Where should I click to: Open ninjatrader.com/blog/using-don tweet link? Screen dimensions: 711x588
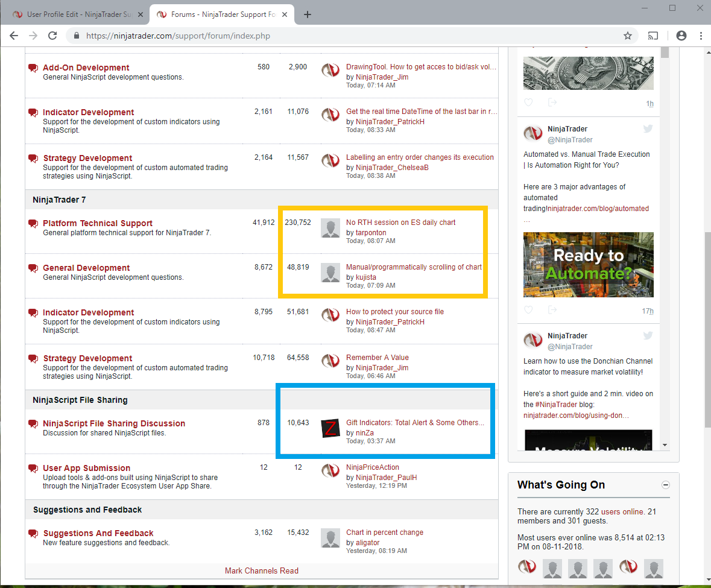pos(576,416)
